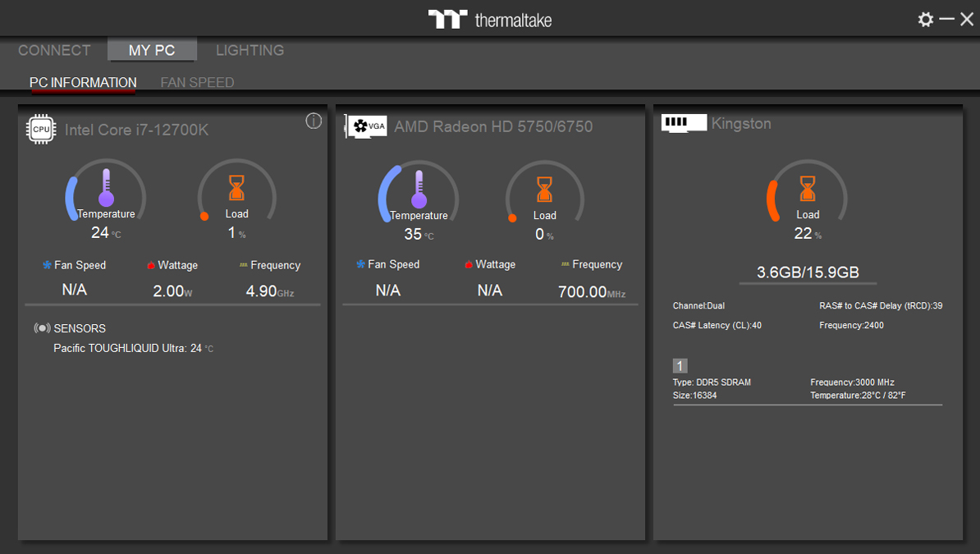Click the CPU Fan Speed fan icon

[x=47, y=265]
